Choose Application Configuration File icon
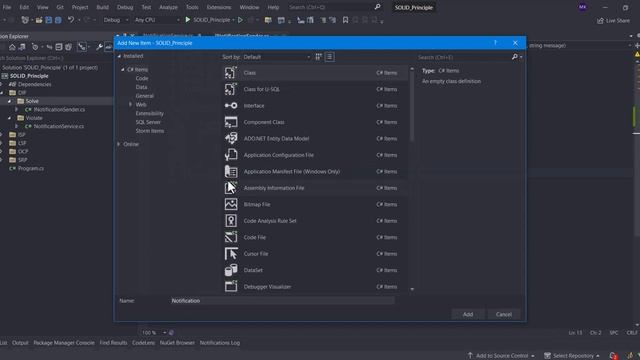The width and height of the screenshot is (640, 360). [231, 155]
